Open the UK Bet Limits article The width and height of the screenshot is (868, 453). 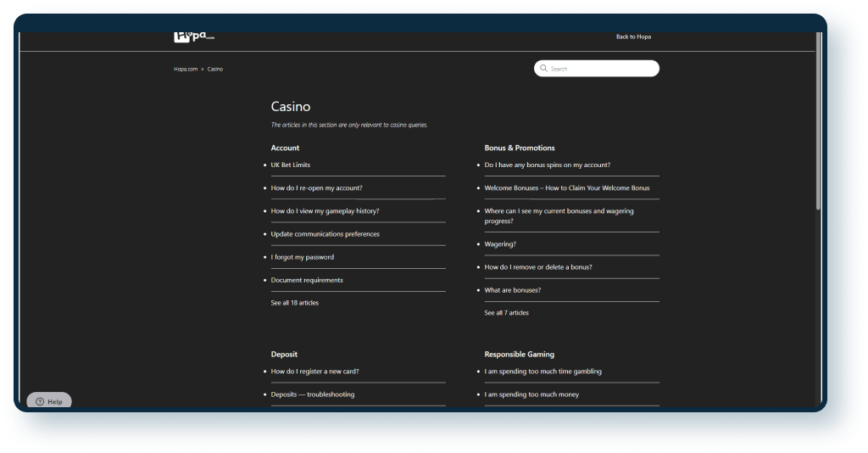290,165
